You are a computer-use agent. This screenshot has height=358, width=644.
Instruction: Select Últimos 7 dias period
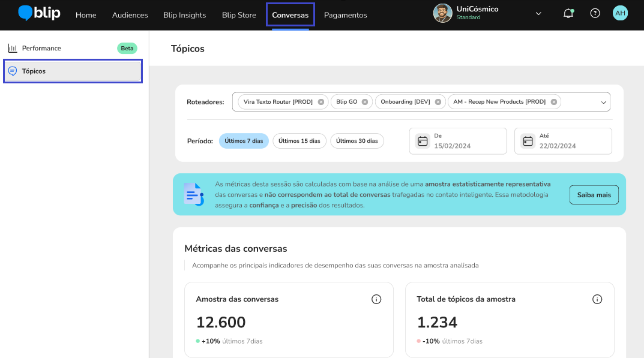pyautogui.click(x=244, y=141)
